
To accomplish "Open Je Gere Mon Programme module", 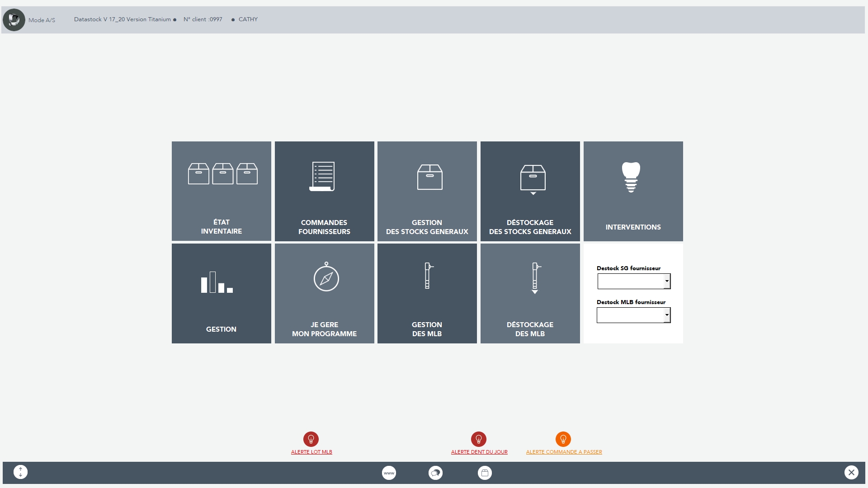I will click(324, 293).
